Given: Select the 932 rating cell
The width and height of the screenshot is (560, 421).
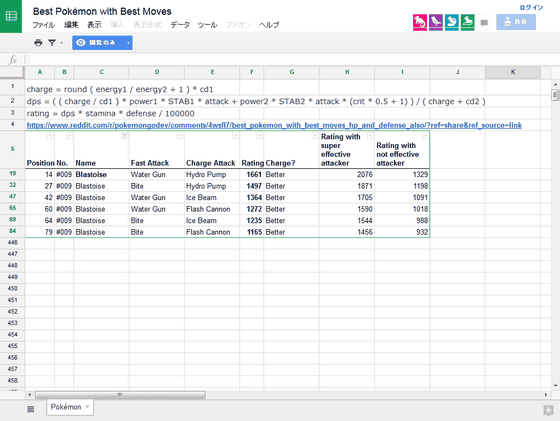Looking at the screenshot, I should [402, 232].
